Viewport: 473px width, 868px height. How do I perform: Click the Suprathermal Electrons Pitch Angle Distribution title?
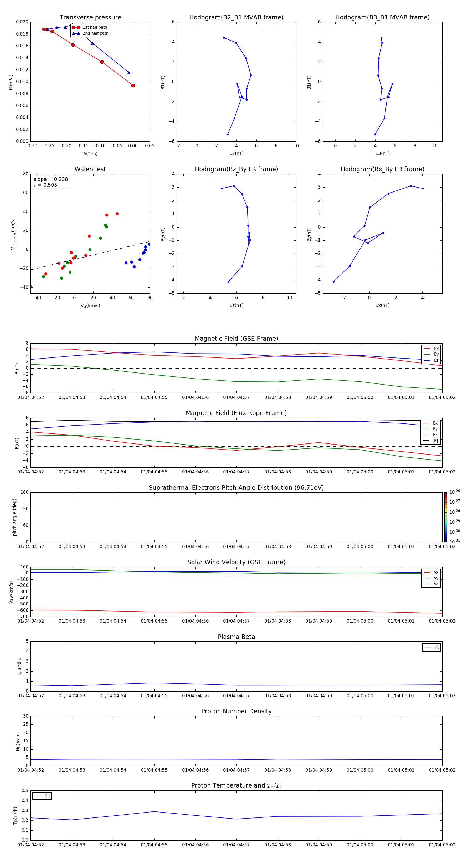236,488
